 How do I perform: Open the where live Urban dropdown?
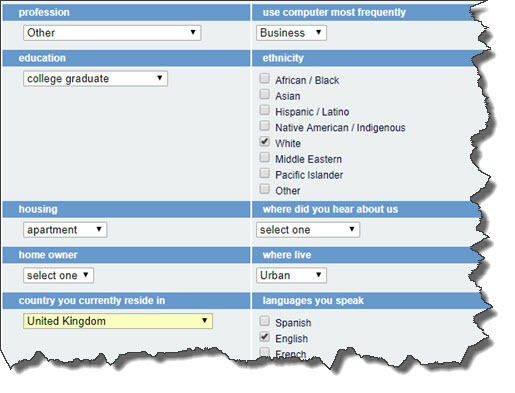[x=291, y=275]
